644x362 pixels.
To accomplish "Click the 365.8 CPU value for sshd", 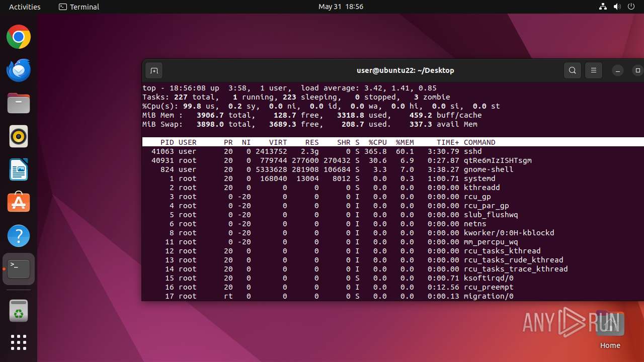I will coord(376,151).
